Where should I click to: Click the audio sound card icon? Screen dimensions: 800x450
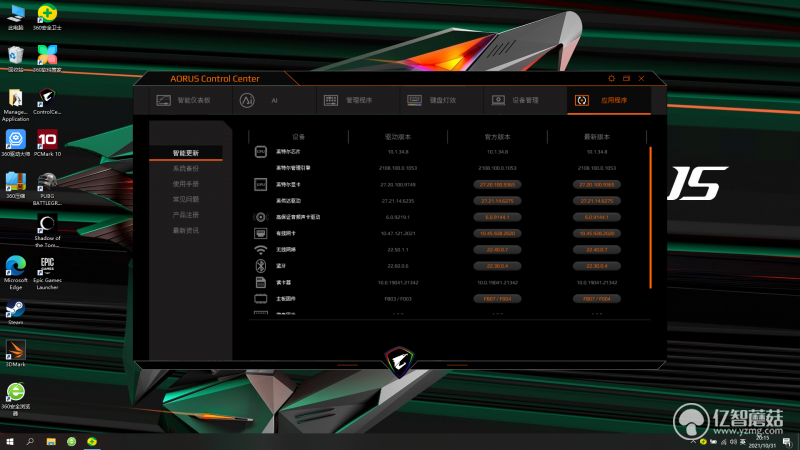261,217
